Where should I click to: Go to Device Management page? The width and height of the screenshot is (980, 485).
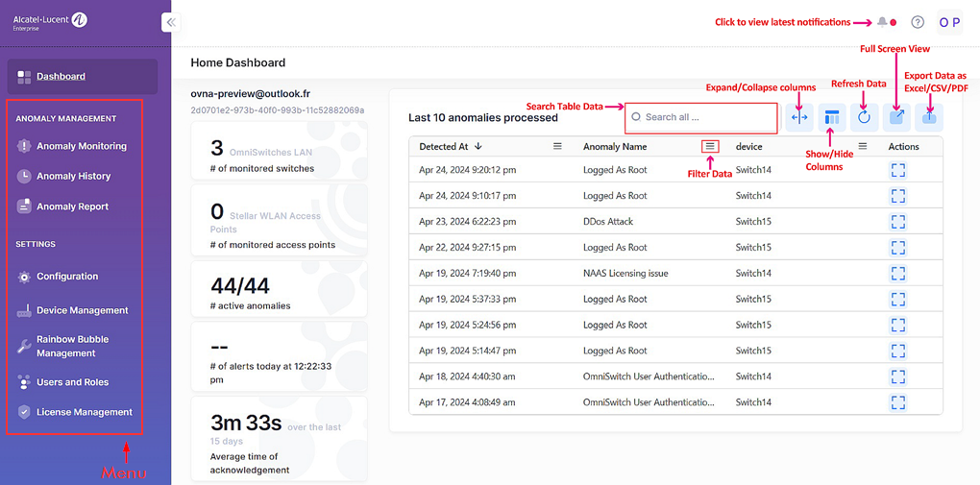[82, 310]
